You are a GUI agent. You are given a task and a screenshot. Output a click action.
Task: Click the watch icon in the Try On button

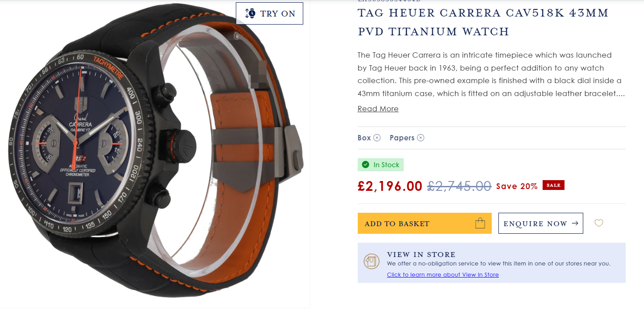[251, 13]
